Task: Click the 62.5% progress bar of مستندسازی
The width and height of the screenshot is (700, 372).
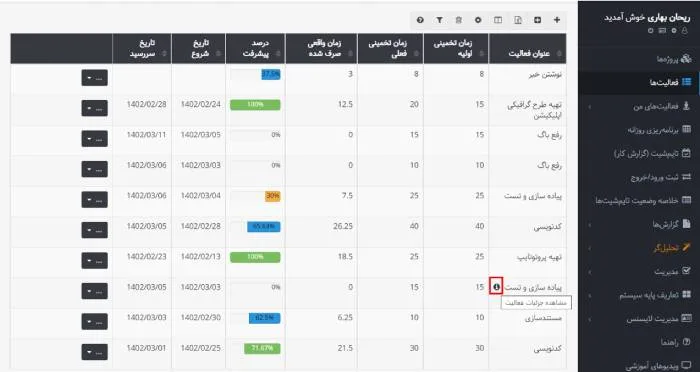Action: click(x=265, y=318)
